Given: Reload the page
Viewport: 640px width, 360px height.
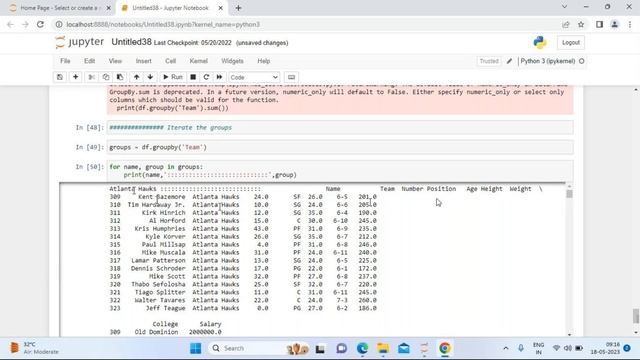Looking at the screenshot, I should click(x=40, y=24).
